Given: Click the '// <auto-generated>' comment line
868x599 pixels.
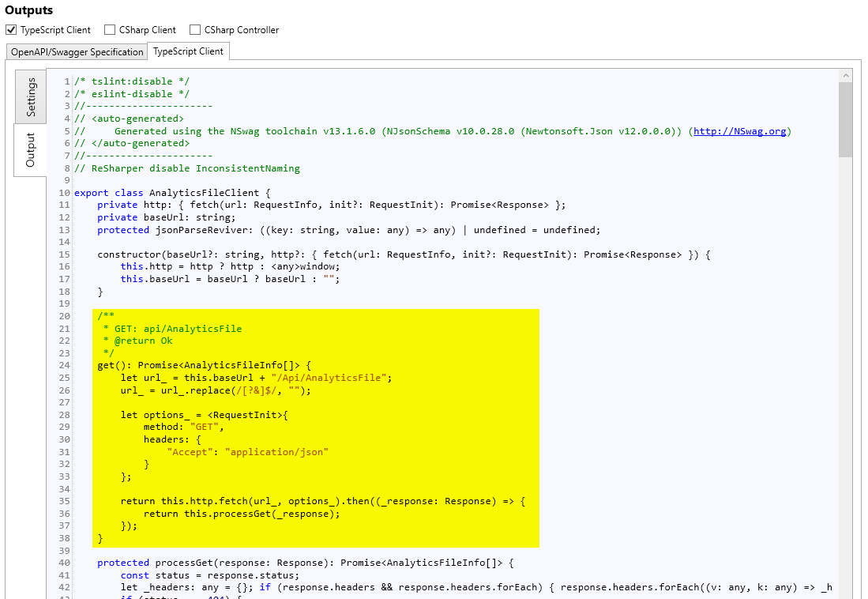Looking at the screenshot, I should [x=129, y=119].
